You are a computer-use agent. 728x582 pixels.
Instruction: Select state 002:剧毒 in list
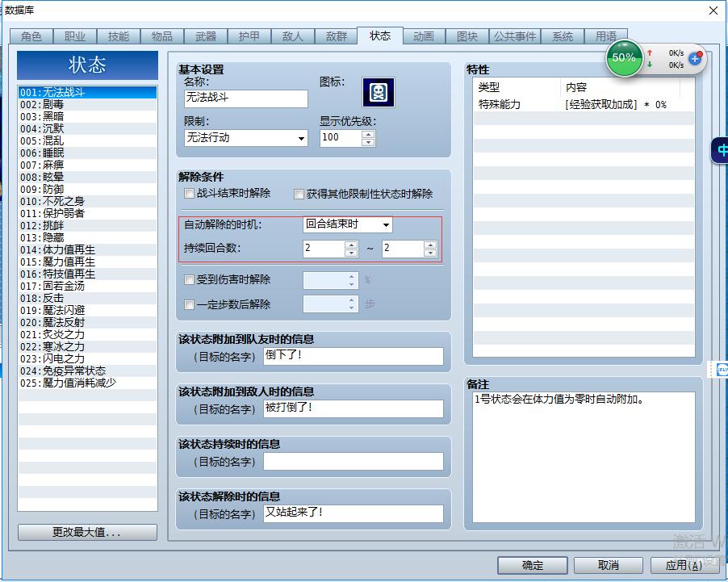click(x=88, y=104)
